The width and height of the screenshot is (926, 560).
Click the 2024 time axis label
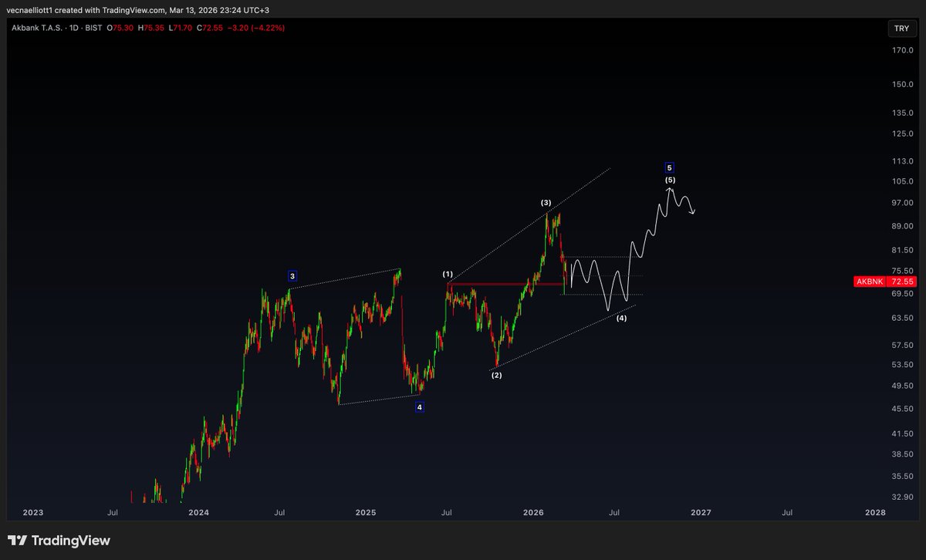point(198,512)
